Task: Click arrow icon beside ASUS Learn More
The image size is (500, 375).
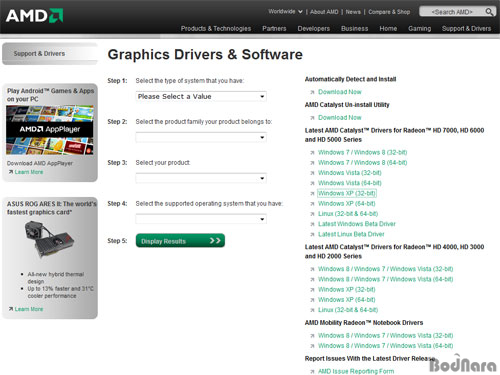Action: pos(11,309)
